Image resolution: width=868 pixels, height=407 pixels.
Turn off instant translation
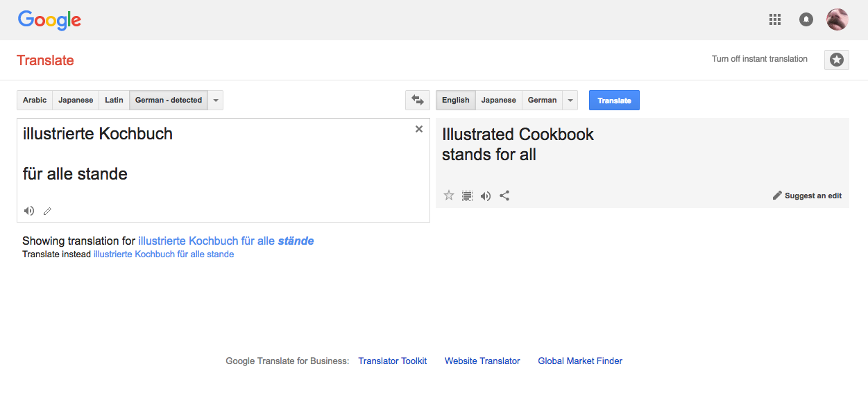click(x=760, y=59)
